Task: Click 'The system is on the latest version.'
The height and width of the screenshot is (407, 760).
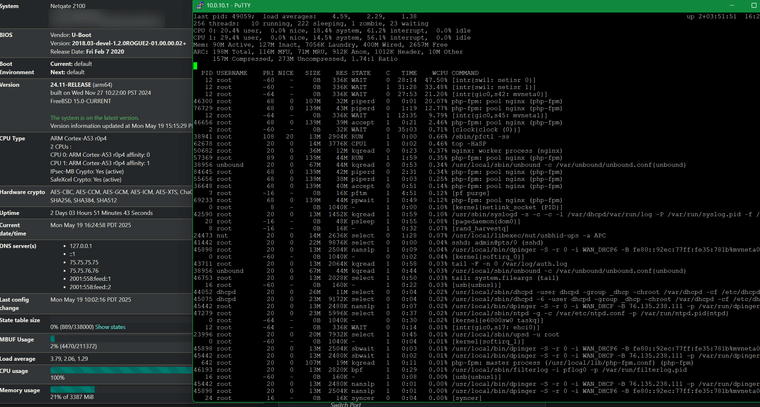Action: tap(95, 118)
